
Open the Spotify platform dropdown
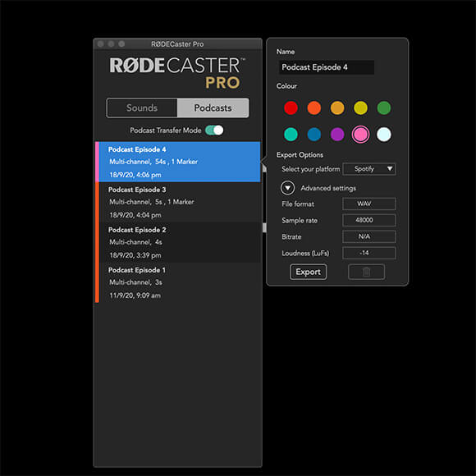click(x=368, y=169)
